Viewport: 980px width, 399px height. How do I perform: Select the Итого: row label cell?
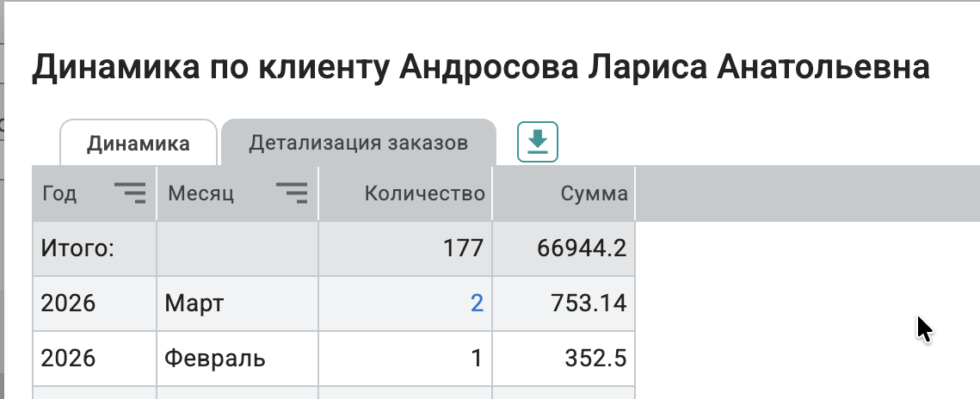pyautogui.click(x=78, y=249)
